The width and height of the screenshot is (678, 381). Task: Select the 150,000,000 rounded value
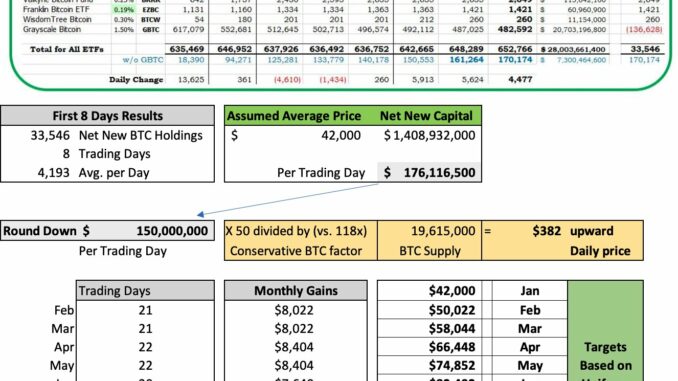pos(172,231)
